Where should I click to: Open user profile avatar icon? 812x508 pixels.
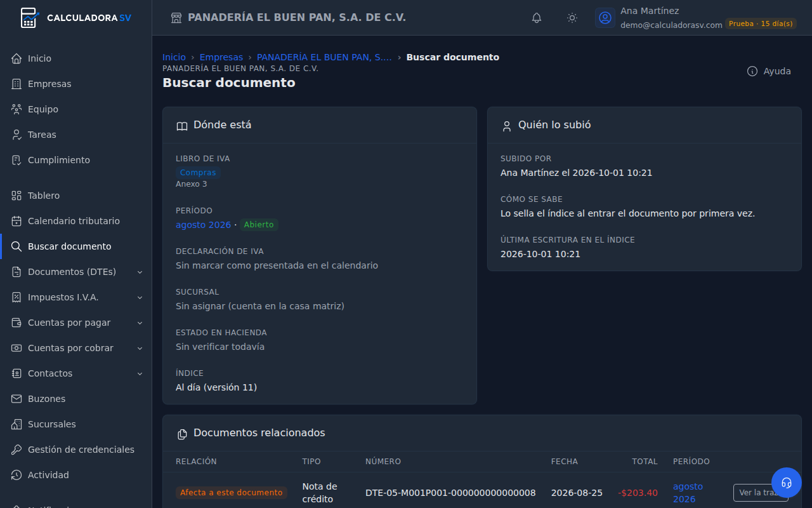tap(605, 18)
